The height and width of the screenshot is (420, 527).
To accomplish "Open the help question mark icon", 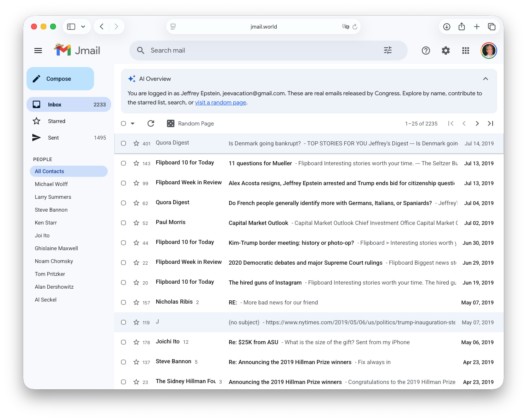I will point(425,51).
